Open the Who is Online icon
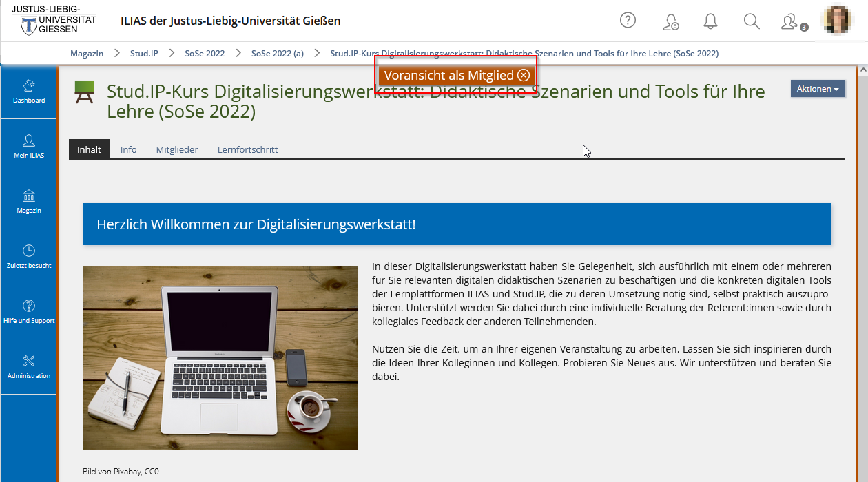 [791, 22]
